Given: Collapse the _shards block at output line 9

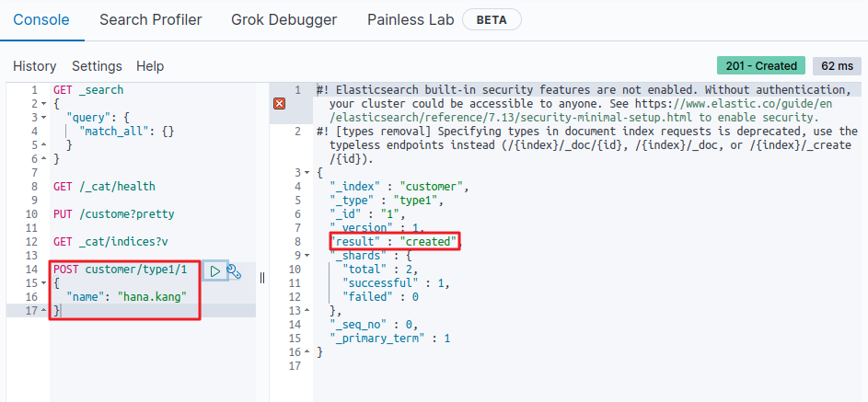Looking at the screenshot, I should tap(307, 256).
